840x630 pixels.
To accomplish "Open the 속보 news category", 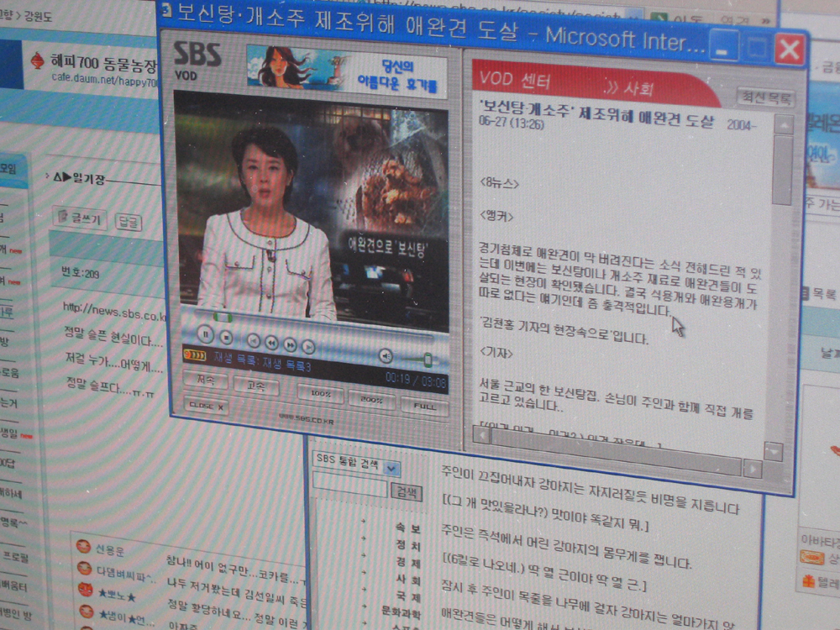I will click(408, 528).
